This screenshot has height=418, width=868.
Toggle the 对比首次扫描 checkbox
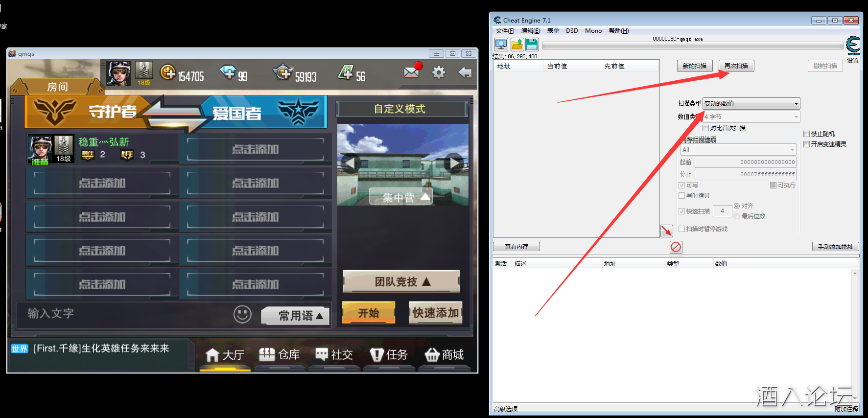(x=706, y=128)
